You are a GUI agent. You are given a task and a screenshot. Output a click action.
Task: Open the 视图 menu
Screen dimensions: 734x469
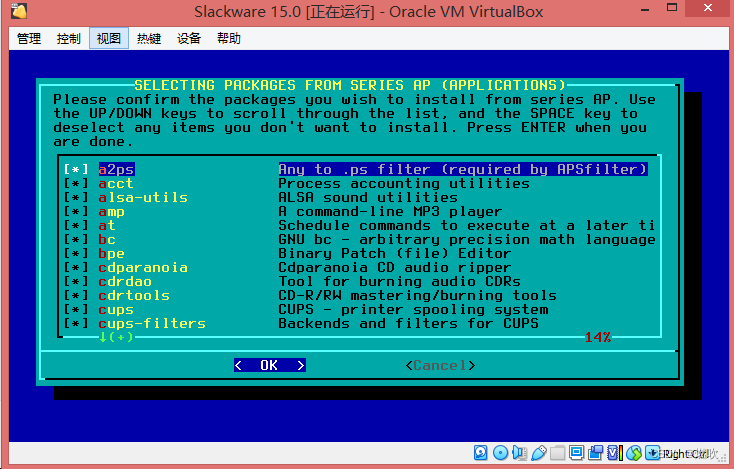pyautogui.click(x=109, y=38)
